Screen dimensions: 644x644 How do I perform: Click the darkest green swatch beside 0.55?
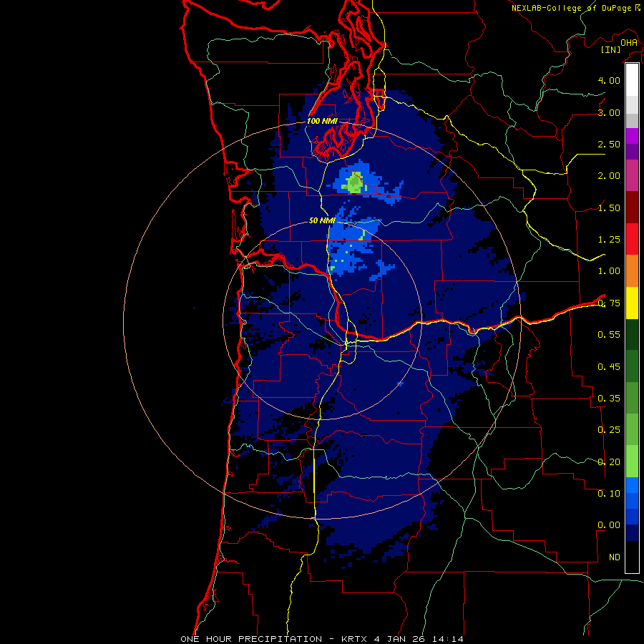pos(632,334)
